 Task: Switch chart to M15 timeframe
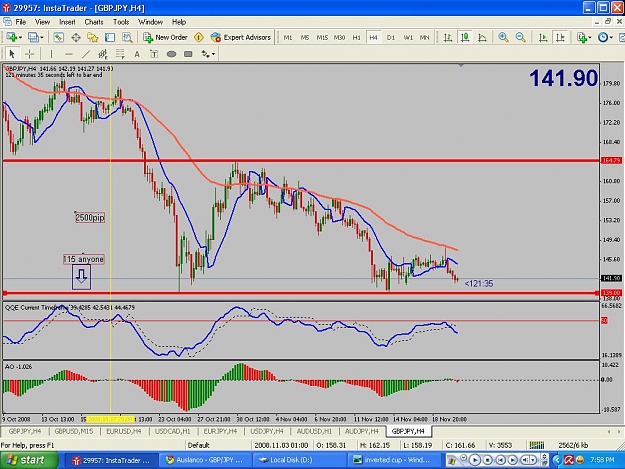[x=322, y=37]
